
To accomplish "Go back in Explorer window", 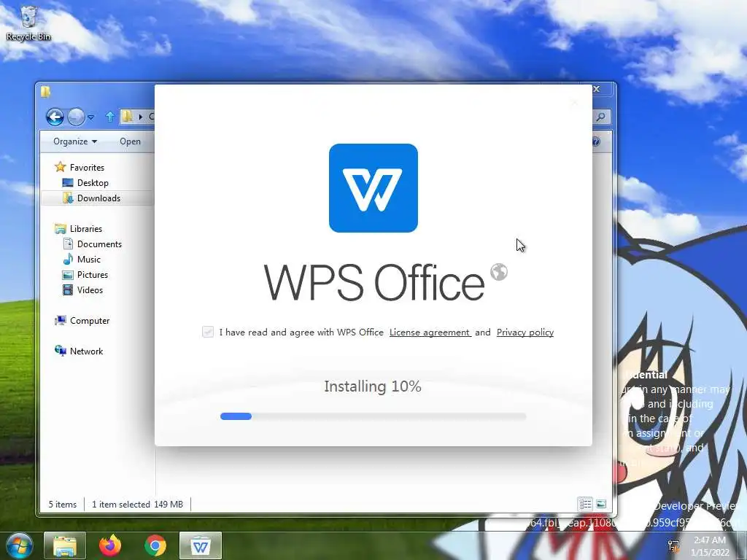I will (x=55, y=117).
